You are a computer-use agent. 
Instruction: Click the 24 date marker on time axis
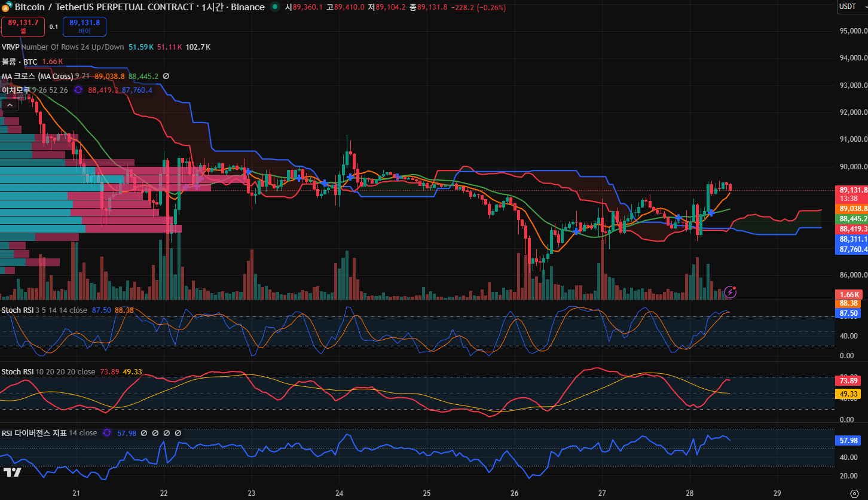339,493
